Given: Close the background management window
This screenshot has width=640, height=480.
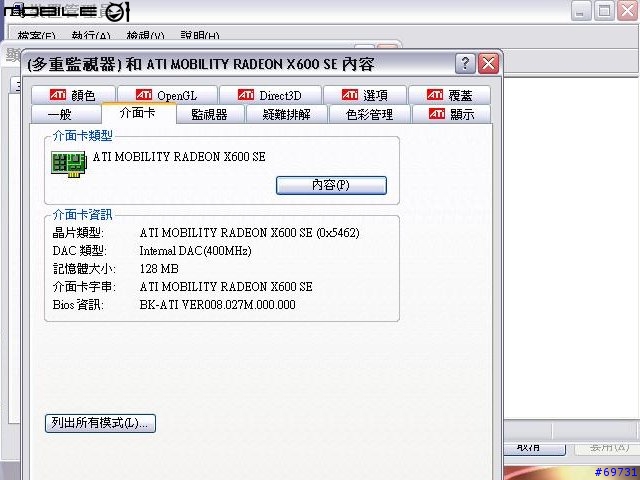Looking at the screenshot, I should click(628, 10).
